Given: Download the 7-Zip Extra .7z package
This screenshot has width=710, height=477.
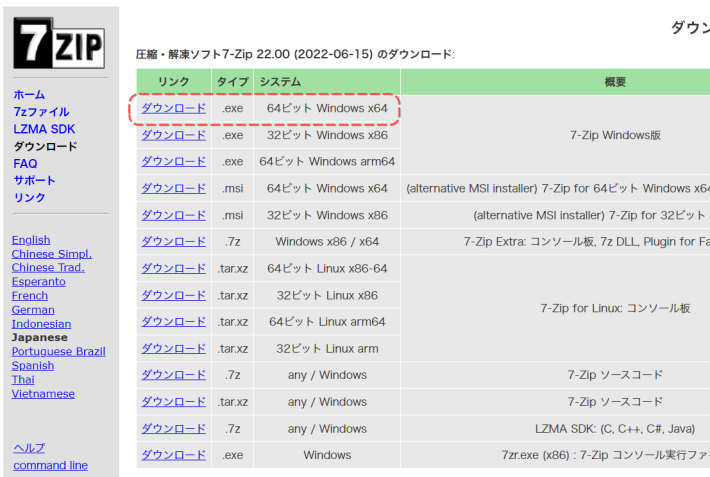Looking at the screenshot, I should point(173,241).
